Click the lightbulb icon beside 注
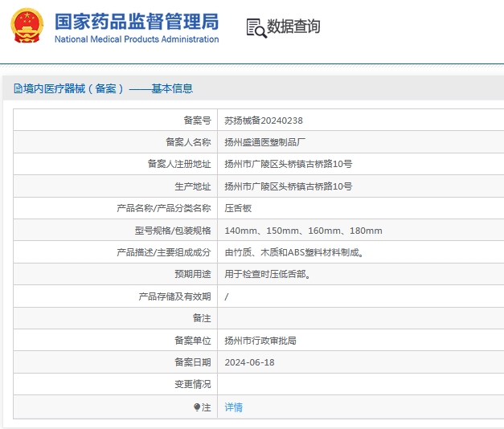 [x=197, y=407]
